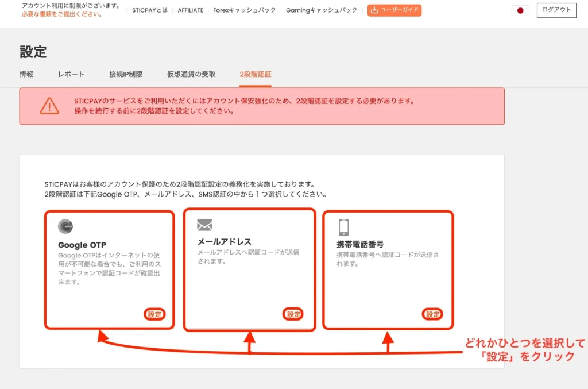The image size is (588, 389).
Task: Click the warning triangle alert icon
Action: click(x=49, y=106)
